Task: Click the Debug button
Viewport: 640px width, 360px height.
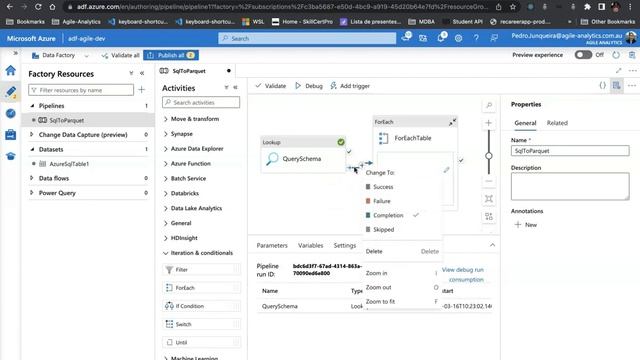Action: (309, 86)
